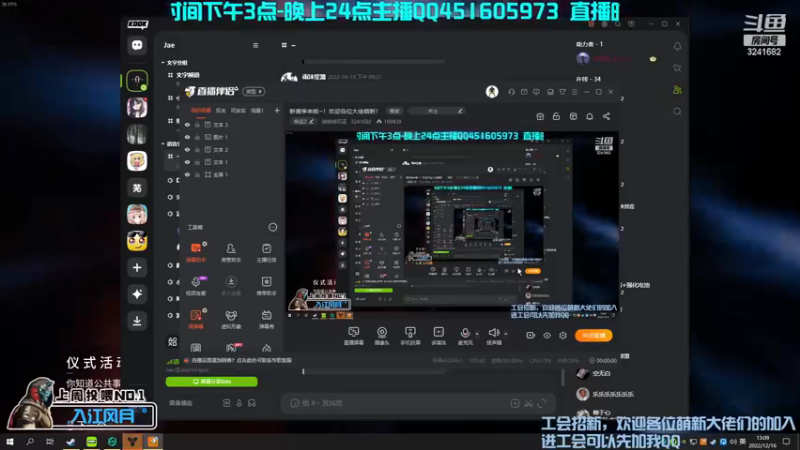Click the record video icon near stream button
Screen dimensions: 800x450
531,335
